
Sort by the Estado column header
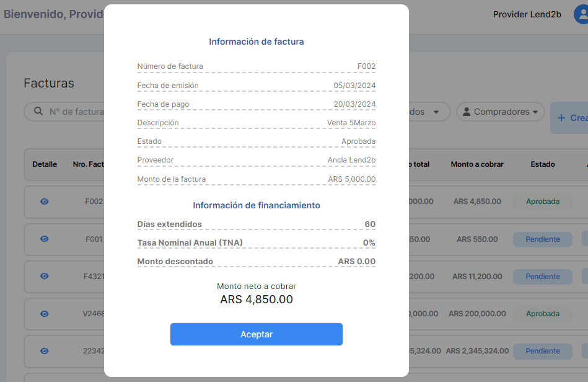[x=542, y=164]
